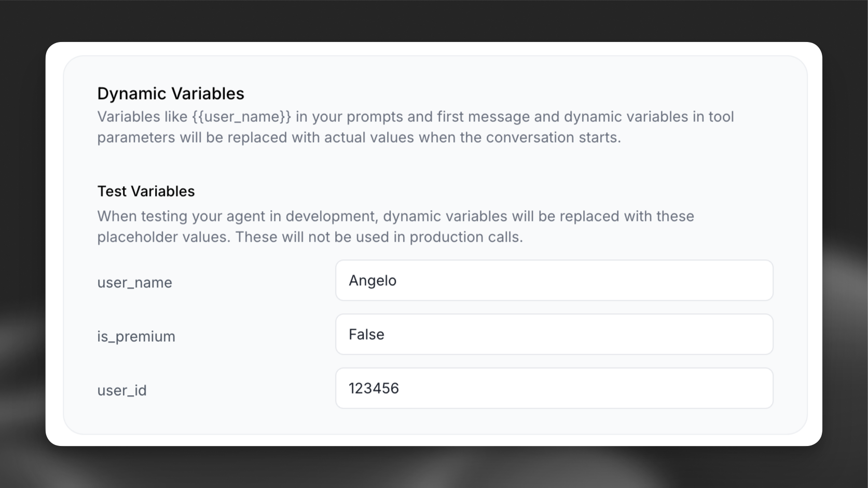Select the text Angelo in the first field

[371, 281]
